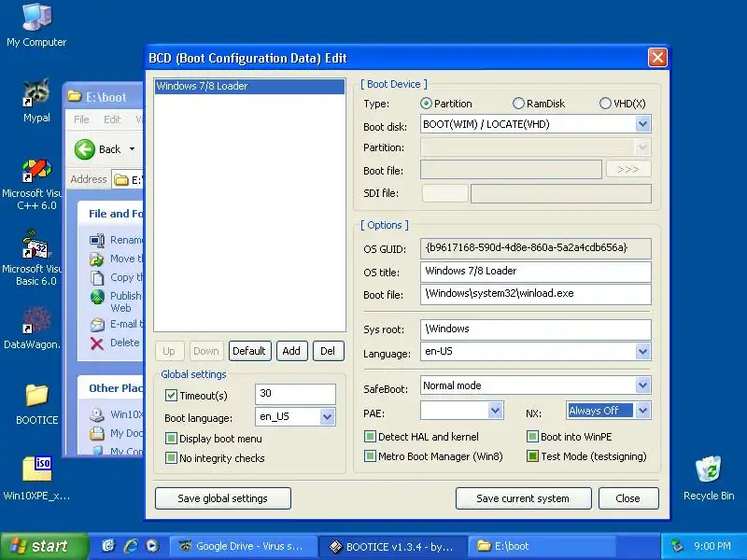The image size is (747, 560).
Task: Open the Language dropdown showing en-US
Action: (642, 352)
